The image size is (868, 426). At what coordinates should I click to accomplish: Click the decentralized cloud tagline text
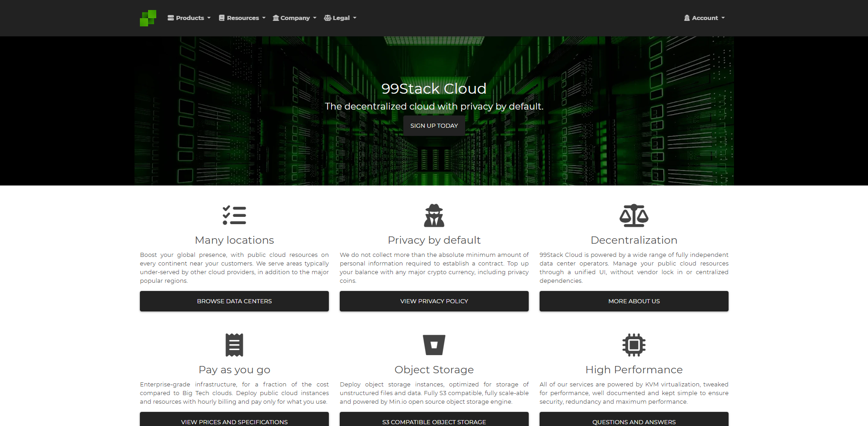(x=434, y=106)
